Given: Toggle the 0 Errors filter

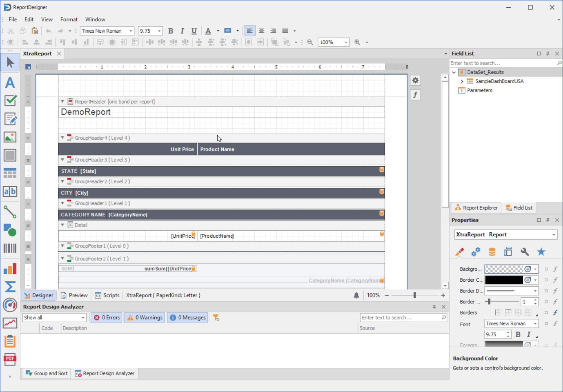Looking at the screenshot, I should [107, 318].
